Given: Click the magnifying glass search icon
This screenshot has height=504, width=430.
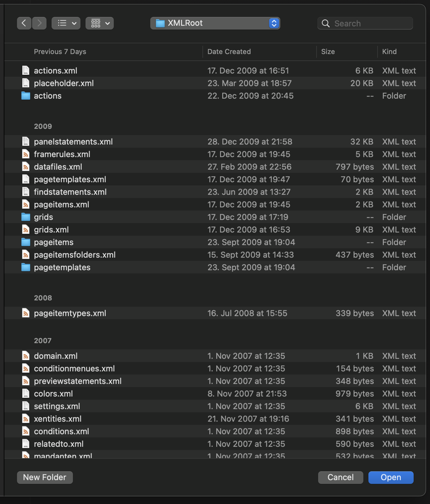Looking at the screenshot, I should pos(326,24).
